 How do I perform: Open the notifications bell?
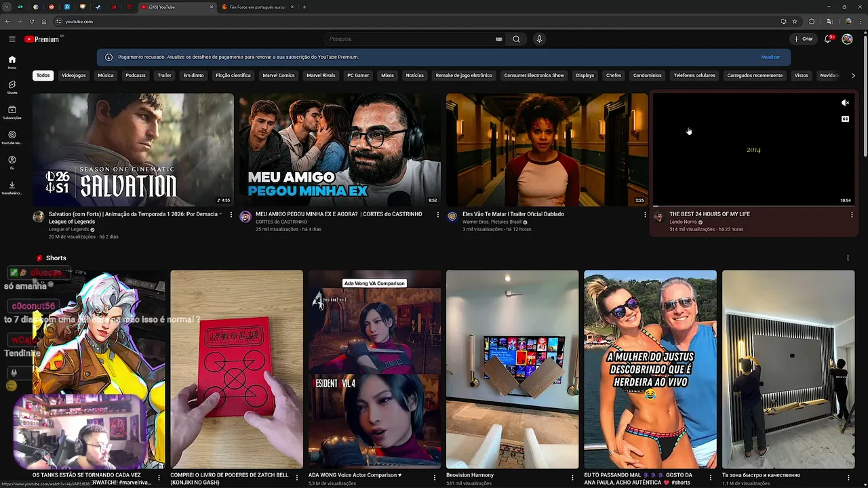[x=828, y=39]
